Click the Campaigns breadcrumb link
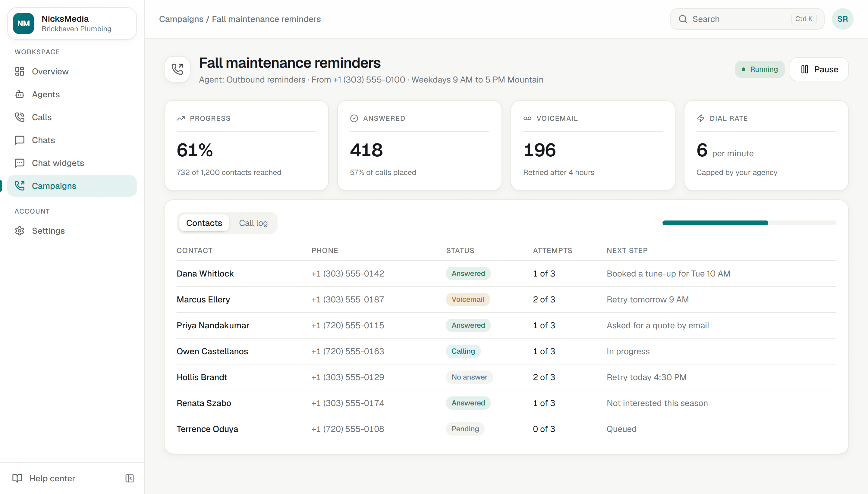 click(181, 19)
